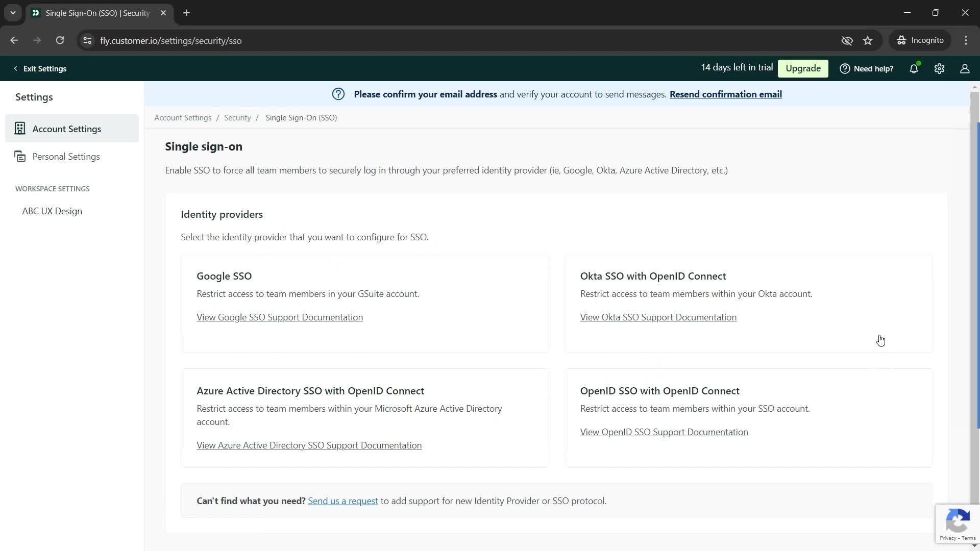
Task: Open Account Settings breadcrumb link
Action: tap(183, 117)
